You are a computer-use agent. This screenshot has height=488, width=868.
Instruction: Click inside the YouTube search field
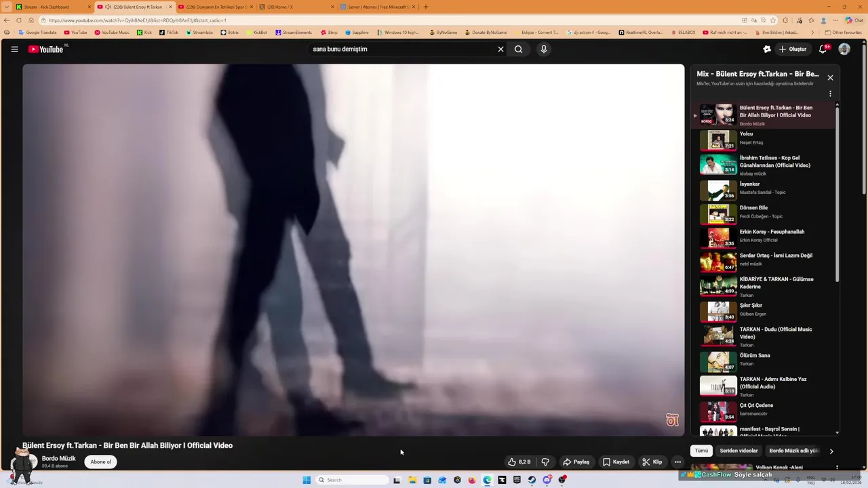click(x=402, y=49)
